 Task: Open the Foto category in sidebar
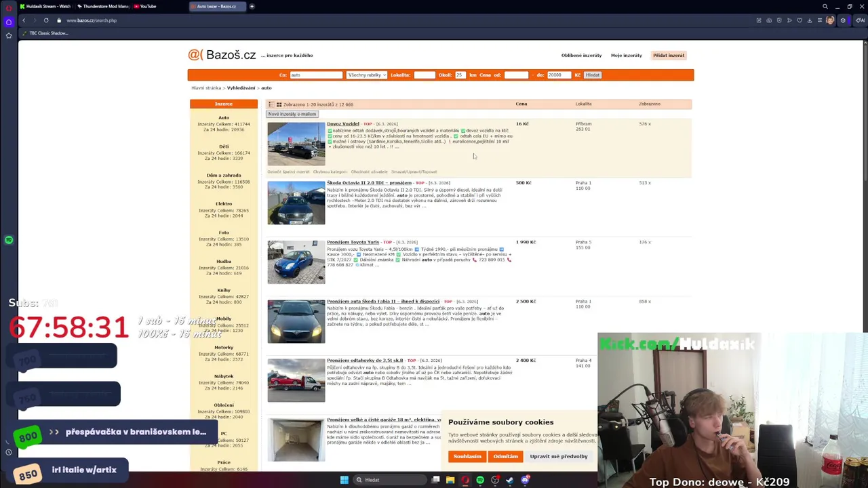pos(224,232)
